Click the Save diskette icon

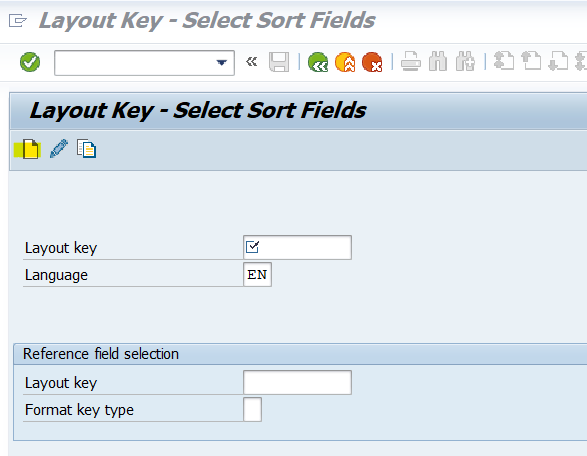tap(279, 62)
